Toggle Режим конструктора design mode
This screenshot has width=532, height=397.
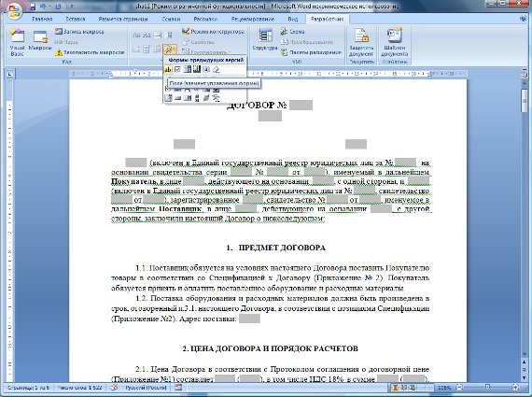tap(213, 32)
